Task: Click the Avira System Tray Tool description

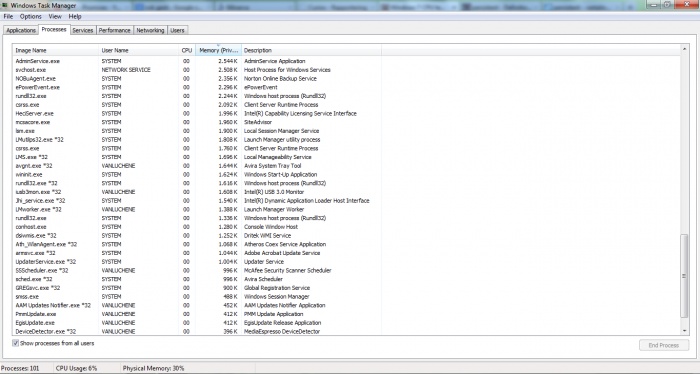Action: point(272,166)
